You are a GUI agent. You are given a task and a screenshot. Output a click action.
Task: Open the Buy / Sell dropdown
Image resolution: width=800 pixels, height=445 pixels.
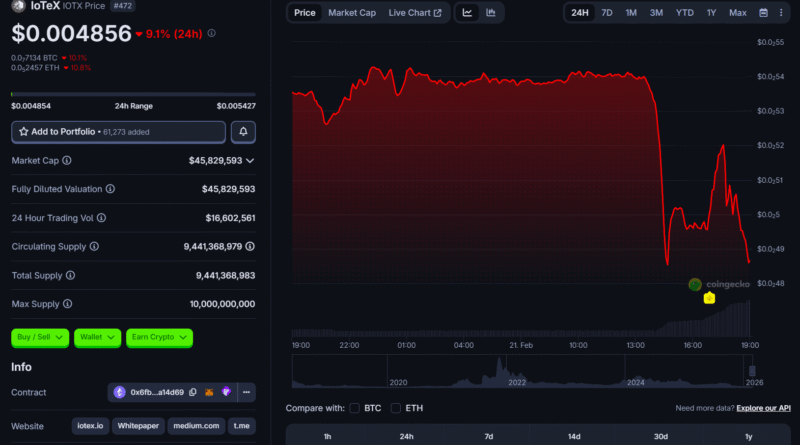click(40, 337)
